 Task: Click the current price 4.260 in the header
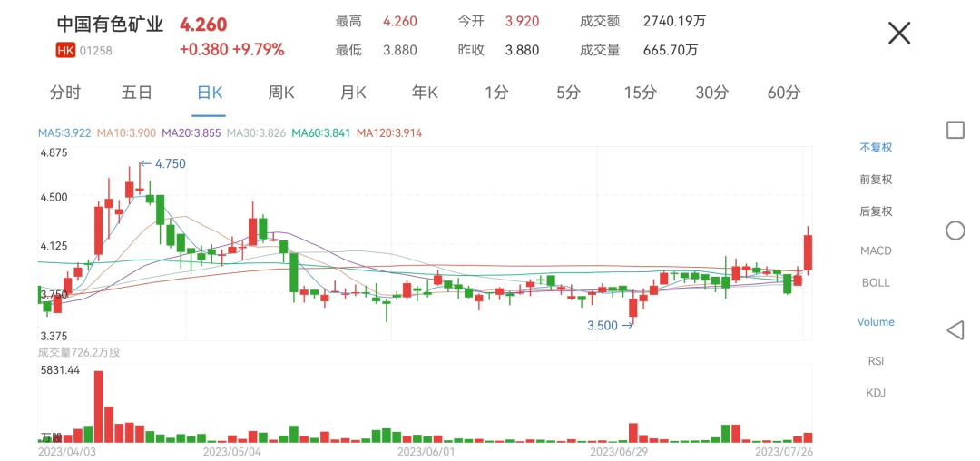(x=203, y=25)
